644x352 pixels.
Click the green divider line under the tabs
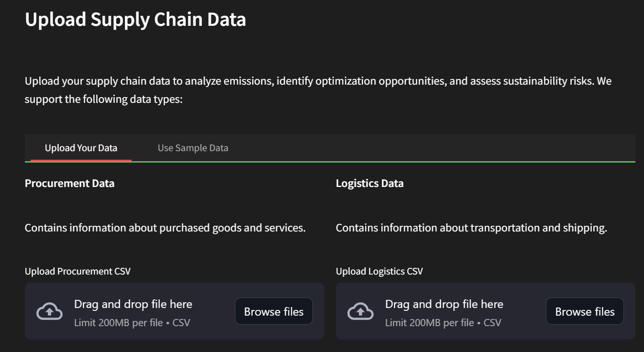pos(383,162)
